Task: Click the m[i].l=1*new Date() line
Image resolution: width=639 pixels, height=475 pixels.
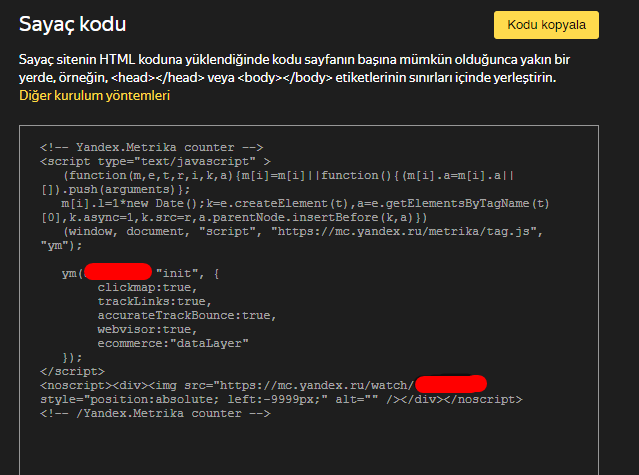Action: (305, 204)
